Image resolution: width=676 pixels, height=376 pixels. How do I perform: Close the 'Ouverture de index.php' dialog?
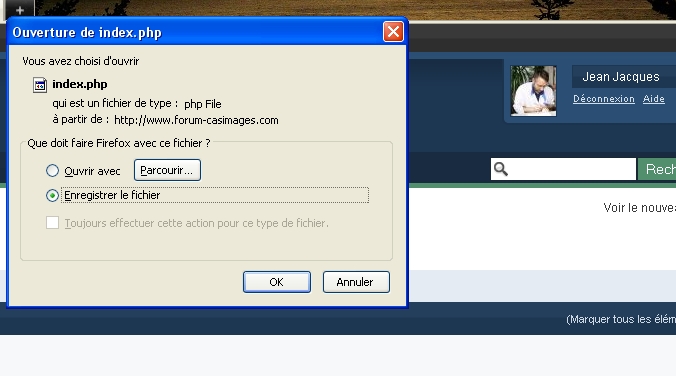click(393, 32)
